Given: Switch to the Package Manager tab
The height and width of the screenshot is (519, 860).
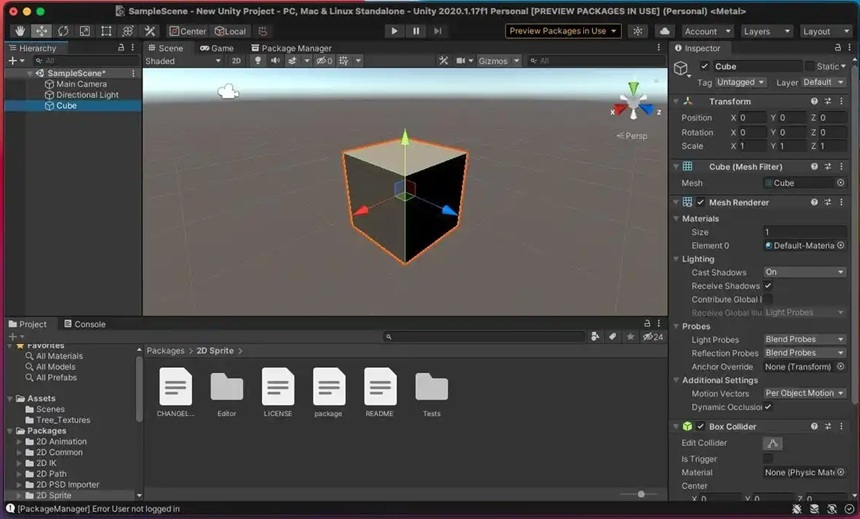Looking at the screenshot, I should [x=291, y=48].
